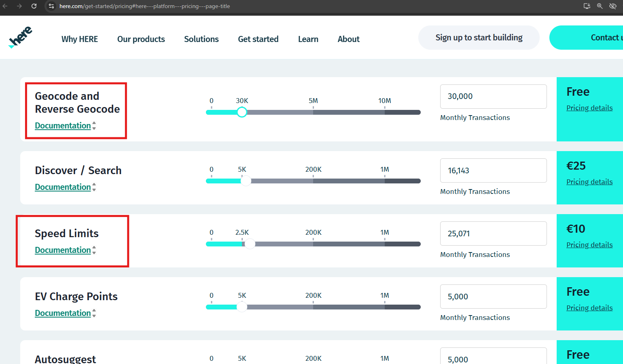This screenshot has width=623, height=364.
Task: Click the EV Charge Points slider handle
Action: (x=242, y=307)
